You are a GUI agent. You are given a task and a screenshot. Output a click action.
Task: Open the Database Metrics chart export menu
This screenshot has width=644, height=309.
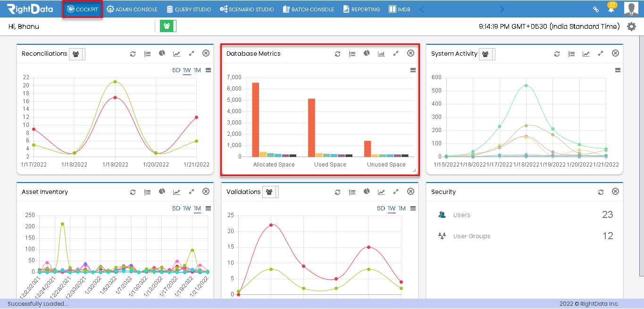point(413,69)
